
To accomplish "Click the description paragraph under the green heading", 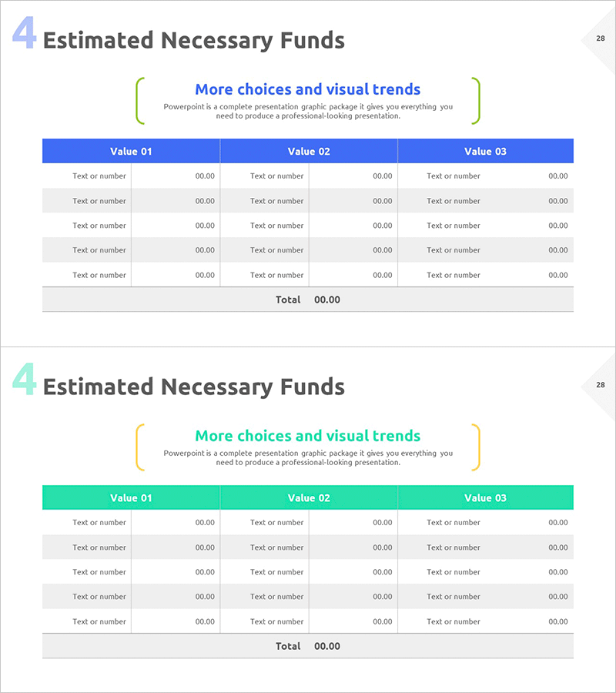I will [308, 458].
